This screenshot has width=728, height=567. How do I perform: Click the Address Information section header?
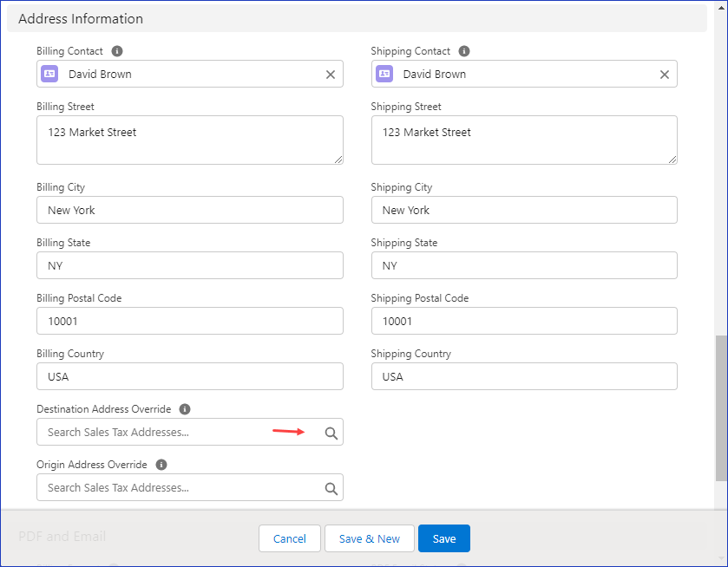coord(357,18)
